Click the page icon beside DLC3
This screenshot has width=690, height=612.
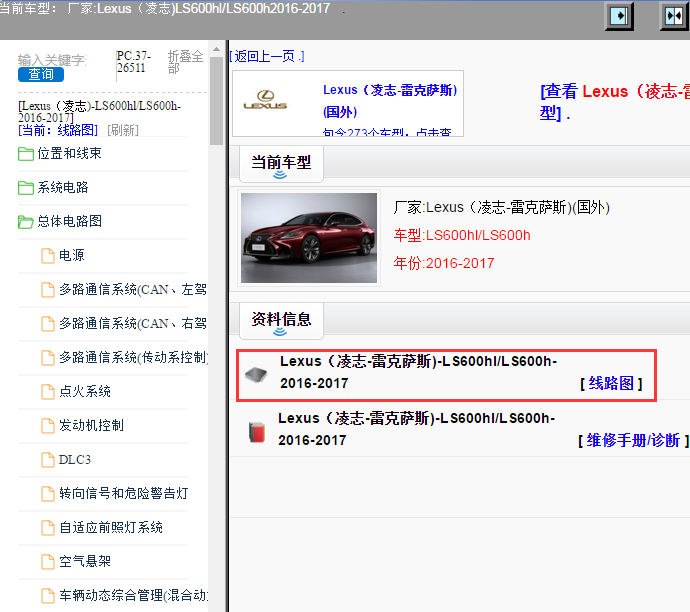click(48, 460)
